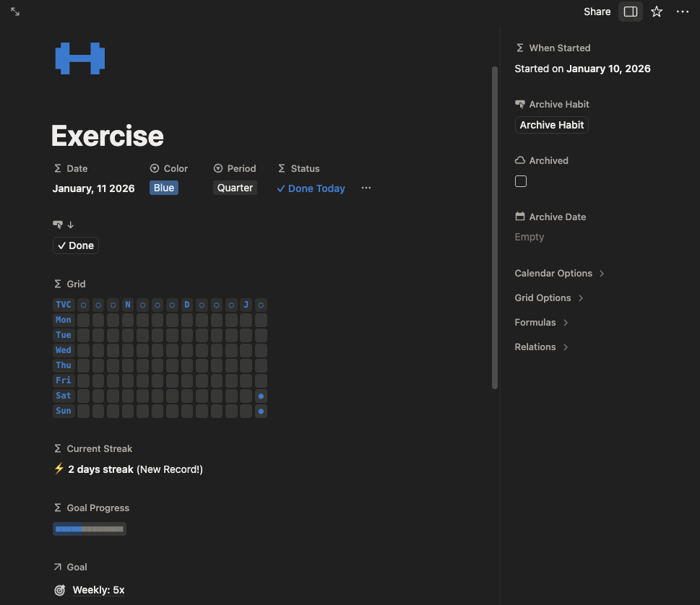Click the Share button
Viewport: 700px width, 605px height.
597,12
